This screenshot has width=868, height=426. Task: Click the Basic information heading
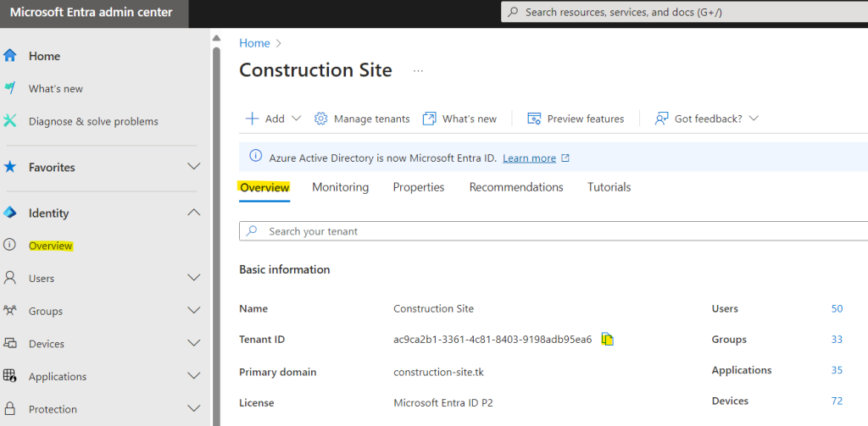pos(285,269)
